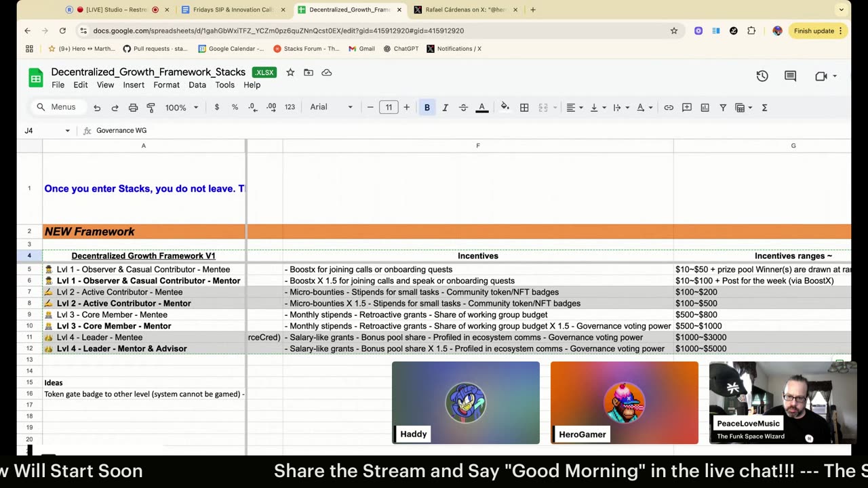Search the Menus box
Image resolution: width=868 pixels, height=488 pixels.
(58, 107)
